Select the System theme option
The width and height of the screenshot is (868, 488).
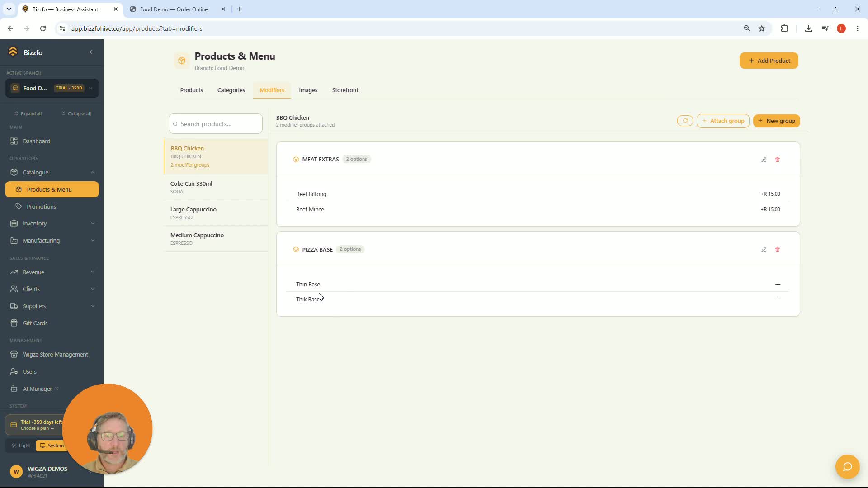pos(52,446)
